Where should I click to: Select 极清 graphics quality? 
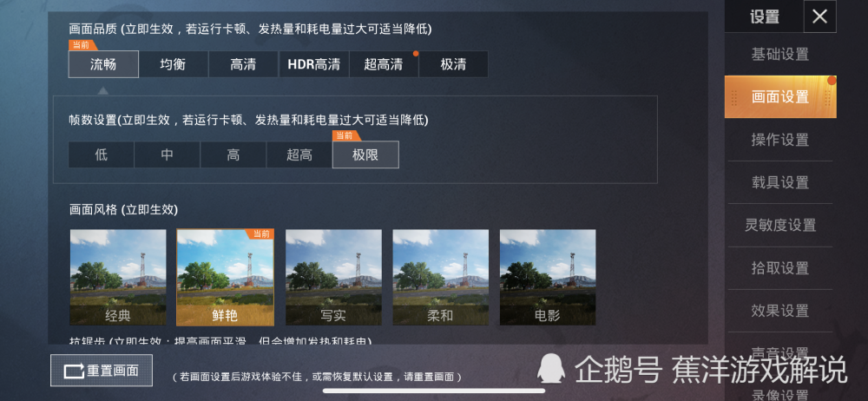[453, 64]
